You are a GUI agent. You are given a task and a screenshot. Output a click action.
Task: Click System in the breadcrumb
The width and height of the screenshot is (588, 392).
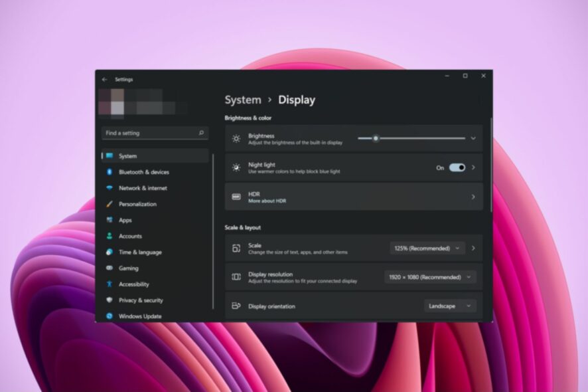[x=243, y=100]
